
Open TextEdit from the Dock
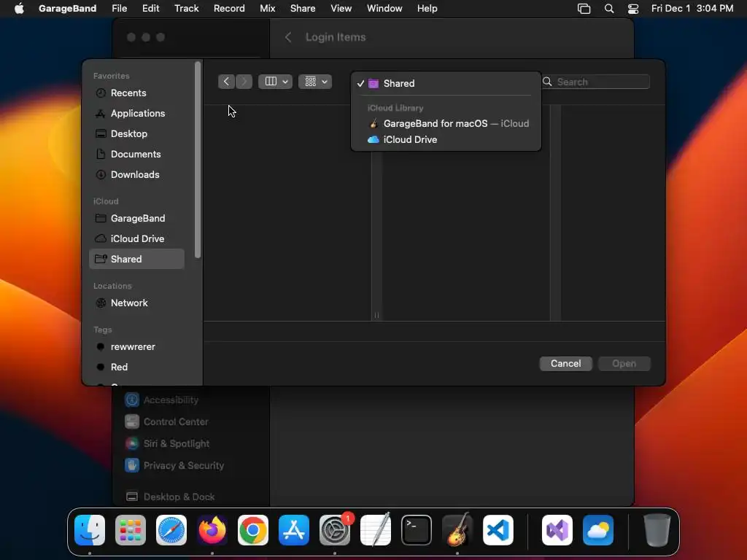point(376,530)
